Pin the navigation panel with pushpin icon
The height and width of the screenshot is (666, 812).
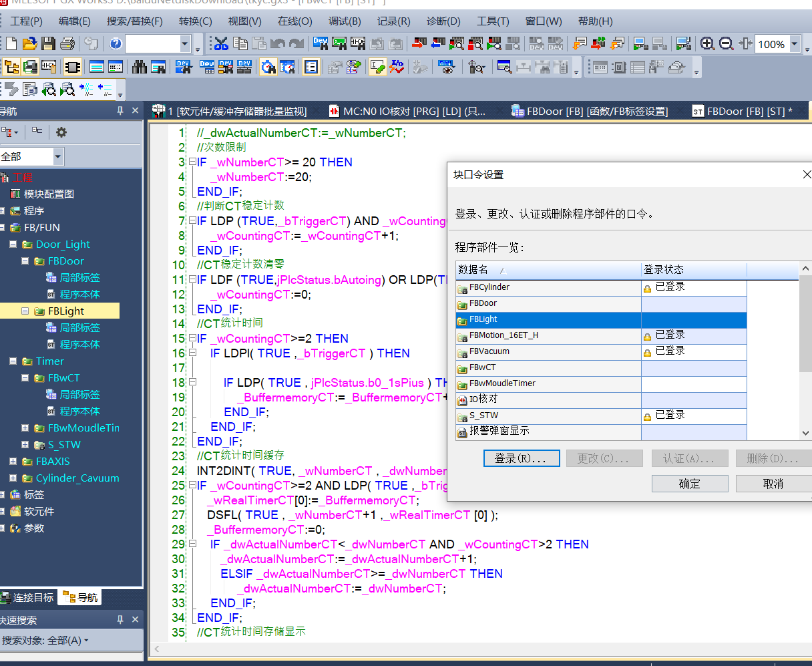coord(120,111)
